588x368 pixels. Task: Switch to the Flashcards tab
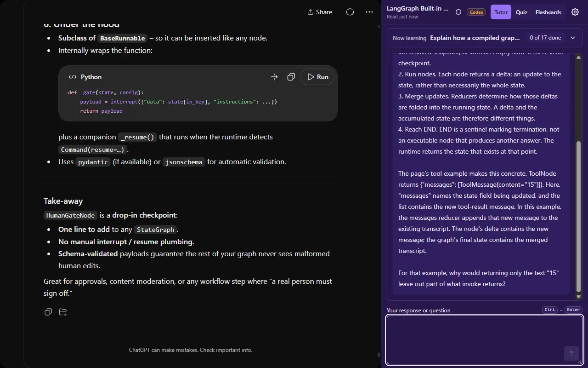click(548, 12)
